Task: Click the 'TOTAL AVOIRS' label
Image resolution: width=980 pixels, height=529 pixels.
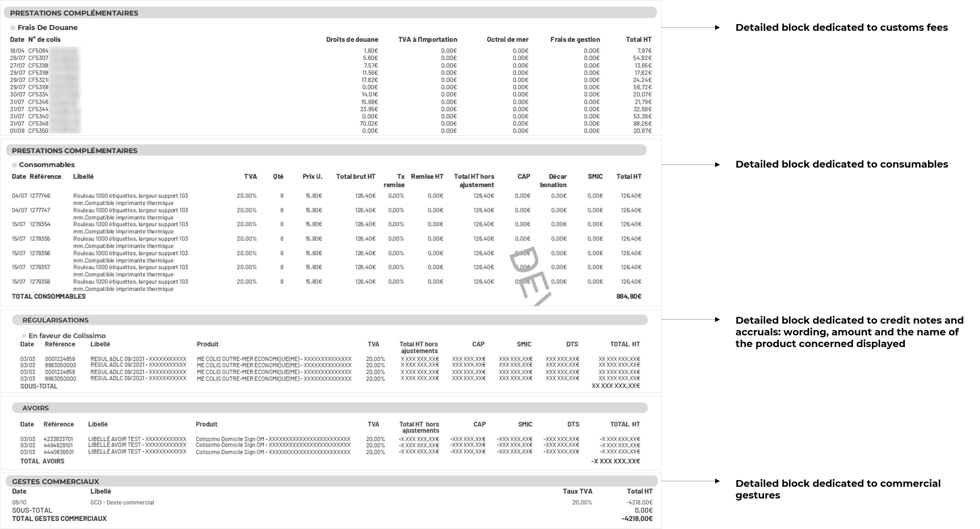Action: click(42, 461)
